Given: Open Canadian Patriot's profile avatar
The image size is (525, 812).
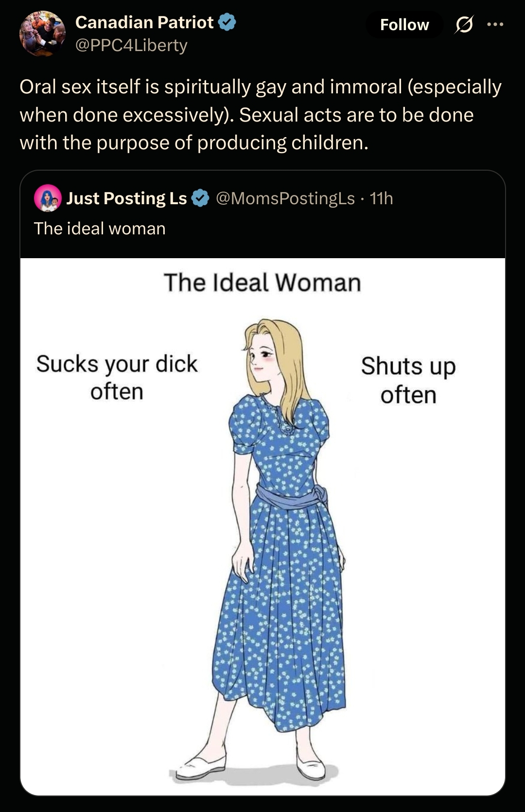Looking at the screenshot, I should pos(42,34).
